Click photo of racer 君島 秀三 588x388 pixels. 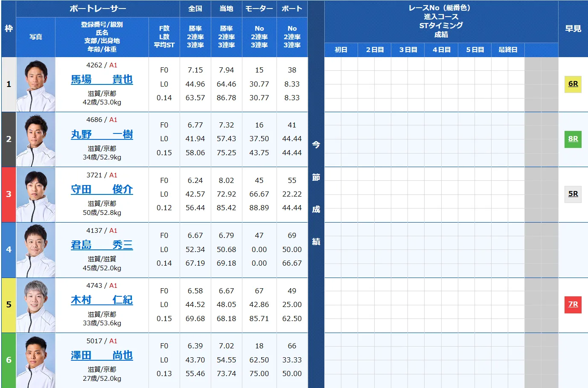(36, 250)
